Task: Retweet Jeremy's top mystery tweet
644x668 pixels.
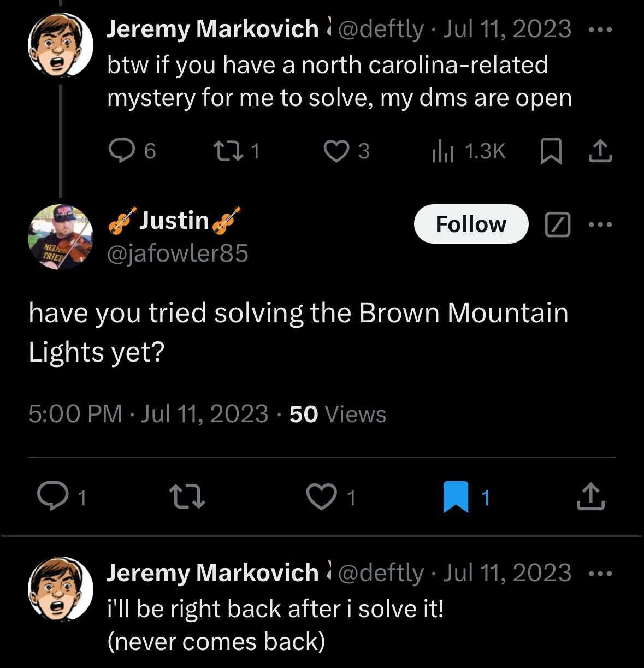Action: [x=223, y=150]
